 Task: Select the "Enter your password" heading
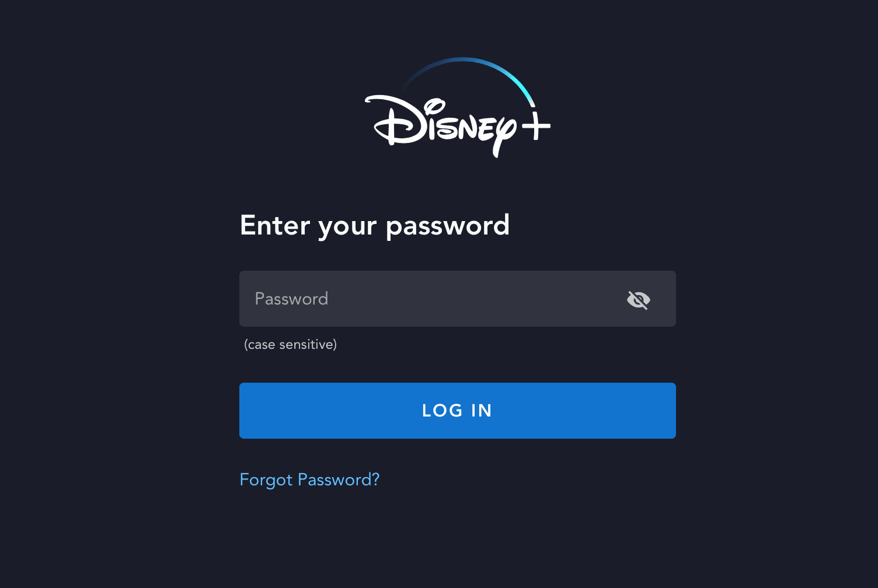pos(375,226)
